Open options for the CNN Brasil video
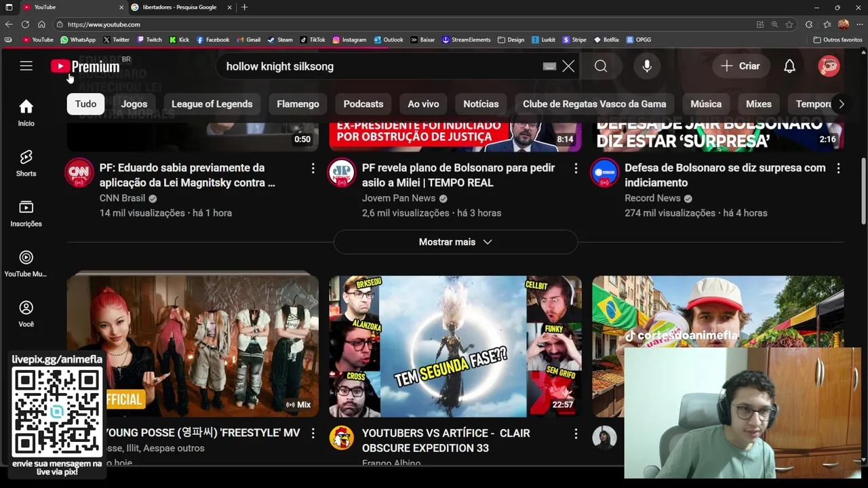Viewport: 868px width, 488px height. [x=313, y=168]
